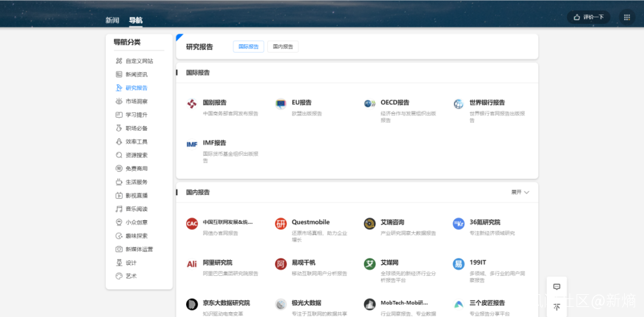Click the 网信办官网报告 description text
The width and height of the screenshot is (644, 317).
221,233
